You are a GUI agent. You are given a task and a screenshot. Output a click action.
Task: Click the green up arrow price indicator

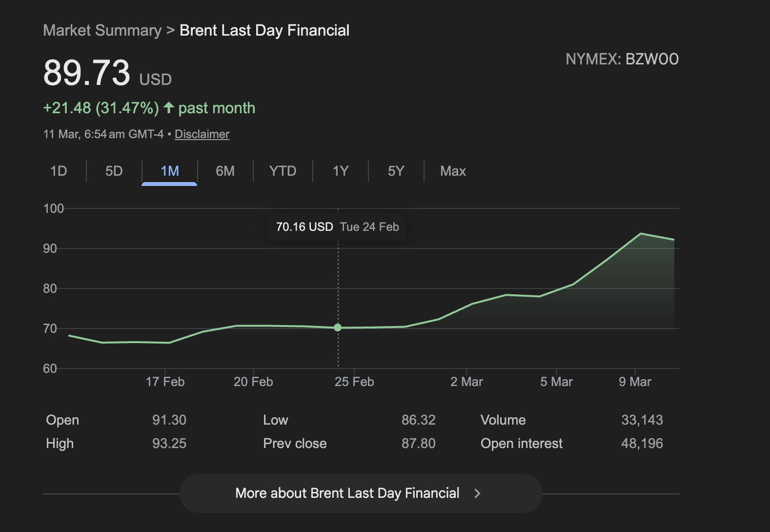click(169, 107)
